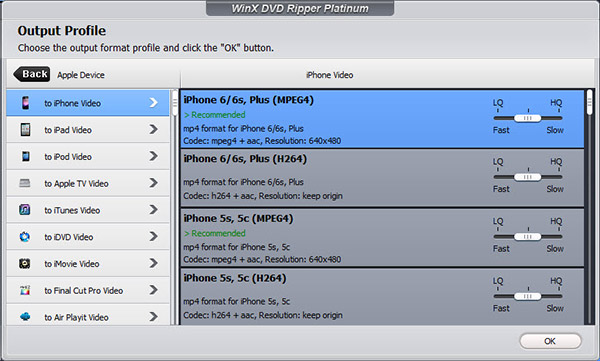Select iPhone 6/6s, Plus (H264) profile

[382, 178]
